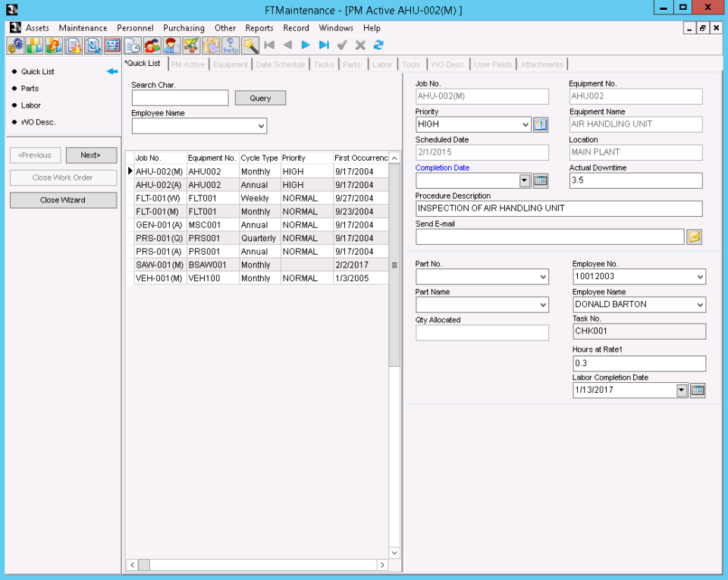Image resolution: width=728 pixels, height=580 pixels.
Task: Select the VEH-001(M) job row
Action: coord(257,278)
